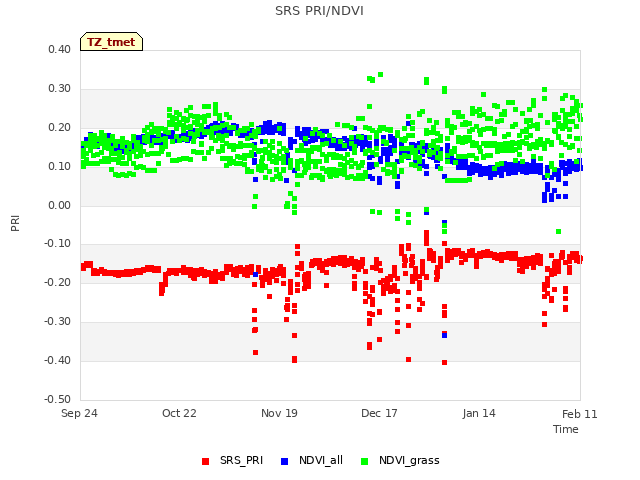Click the green NDVI_grass legend swatch

pos(364,461)
